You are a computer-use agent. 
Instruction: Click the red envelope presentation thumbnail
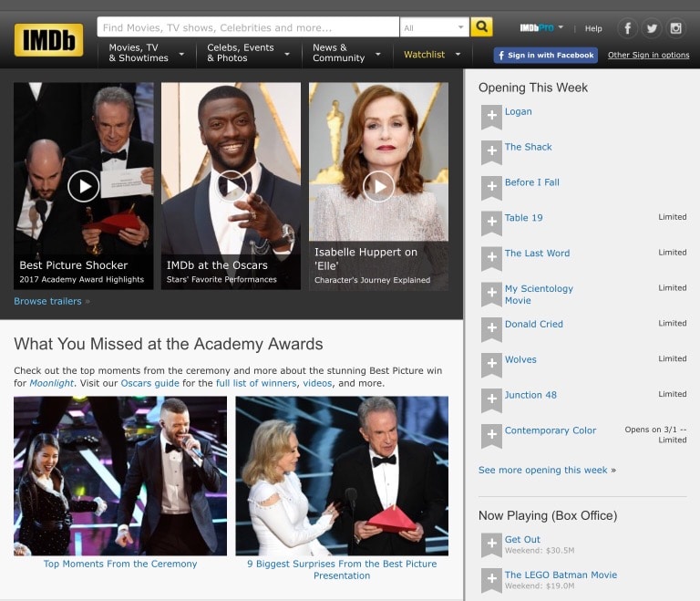[x=342, y=476]
